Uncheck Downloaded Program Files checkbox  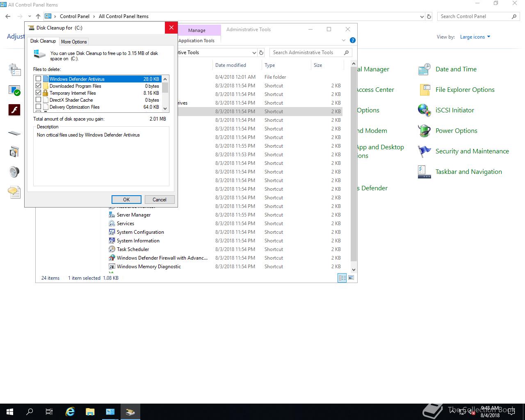[39, 86]
